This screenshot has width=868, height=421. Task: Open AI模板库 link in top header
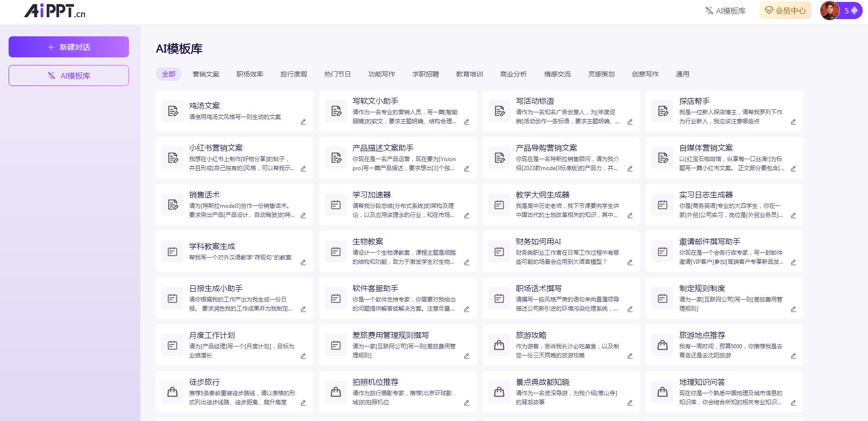click(x=726, y=11)
